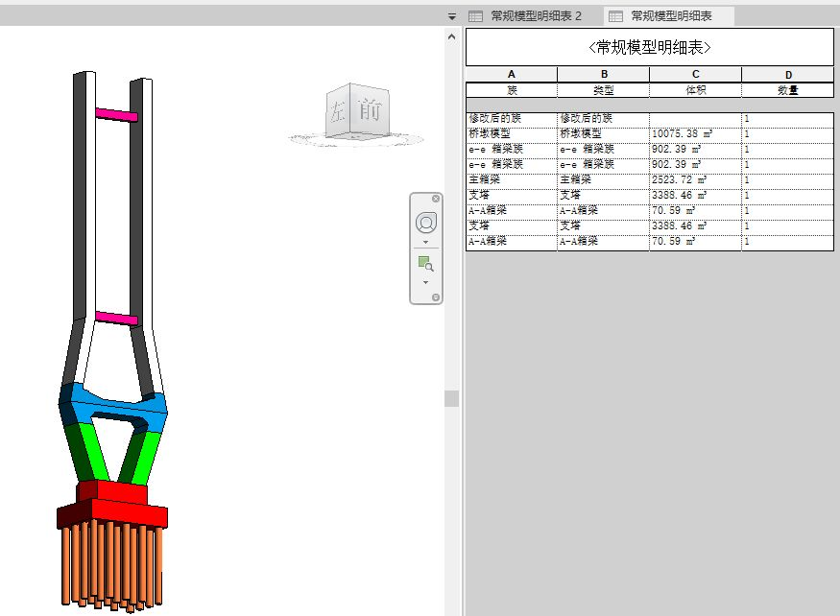840x616 pixels.
Task: Select 主箱梁 cell in the 族 column
Action: pos(512,180)
